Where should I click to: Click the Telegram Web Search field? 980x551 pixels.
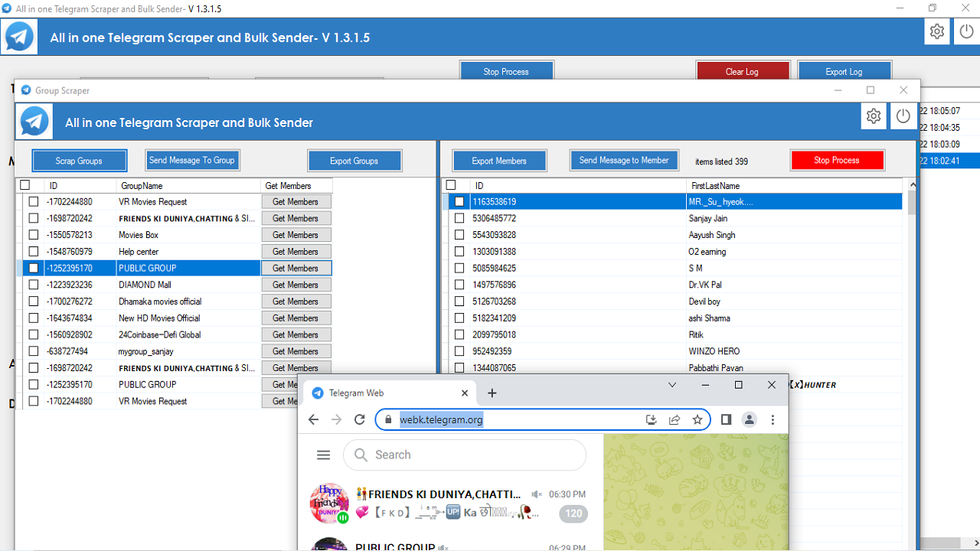pos(465,455)
